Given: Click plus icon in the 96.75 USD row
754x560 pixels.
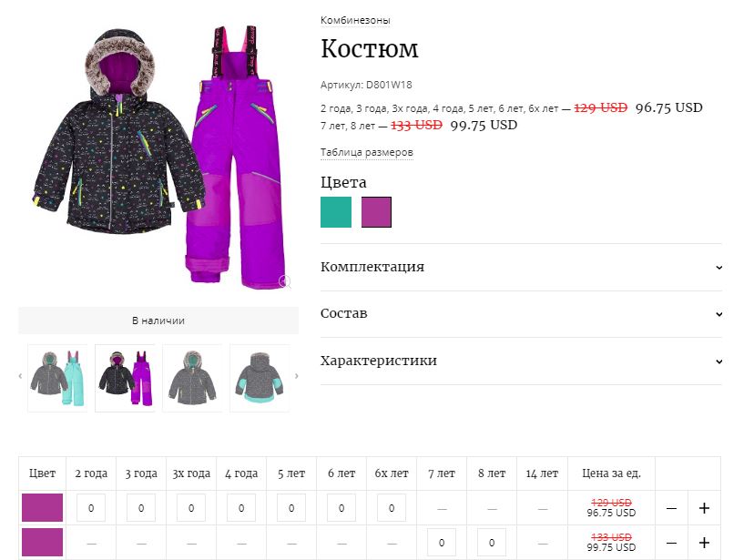Looking at the screenshot, I should click(704, 508).
